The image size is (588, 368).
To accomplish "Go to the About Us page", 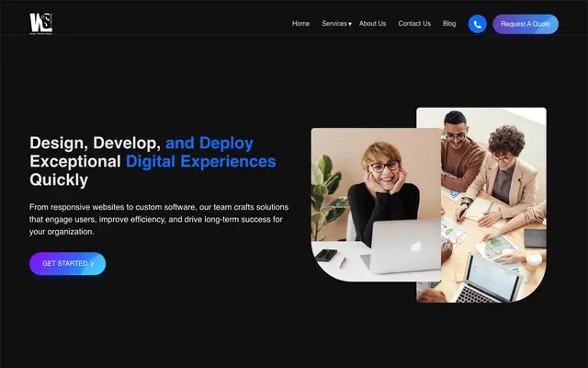I will [372, 24].
